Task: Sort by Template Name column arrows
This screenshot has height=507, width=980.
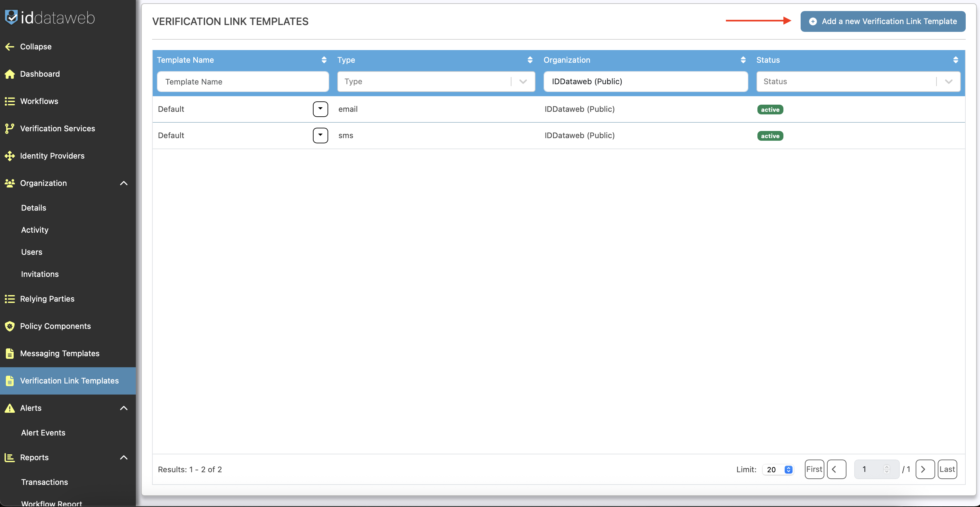Action: [324, 60]
